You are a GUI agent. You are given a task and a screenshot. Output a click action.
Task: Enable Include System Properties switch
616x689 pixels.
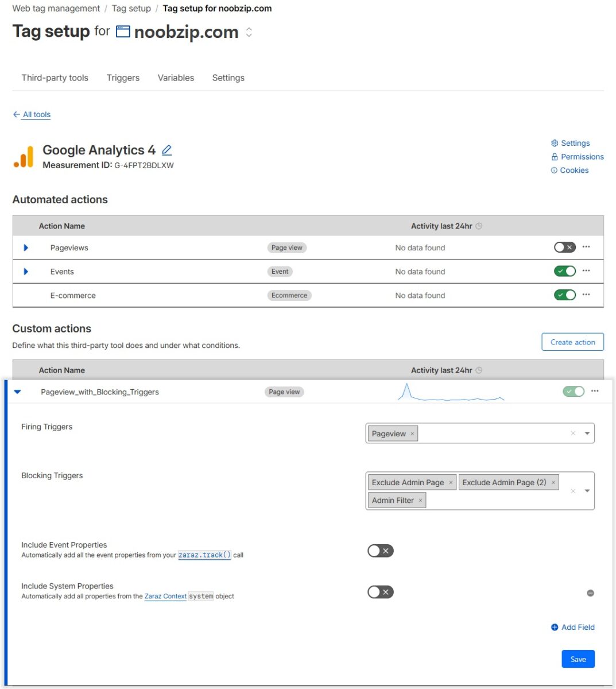[x=380, y=592]
